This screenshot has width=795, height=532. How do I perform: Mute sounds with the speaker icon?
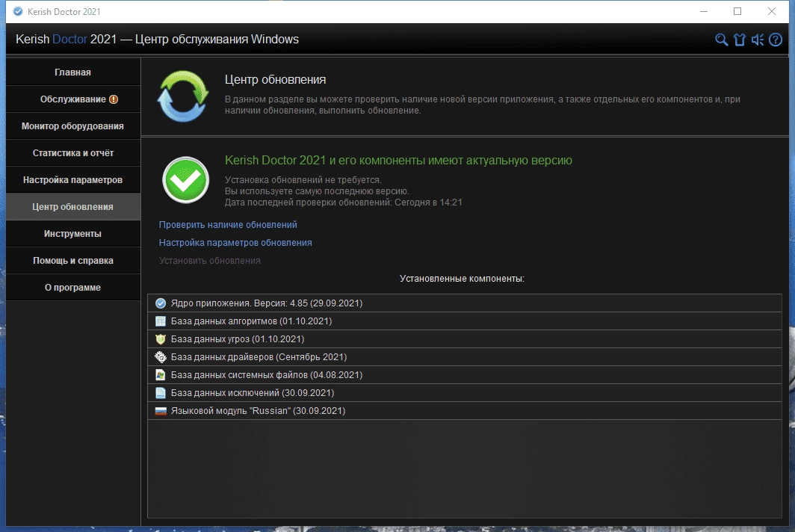758,40
